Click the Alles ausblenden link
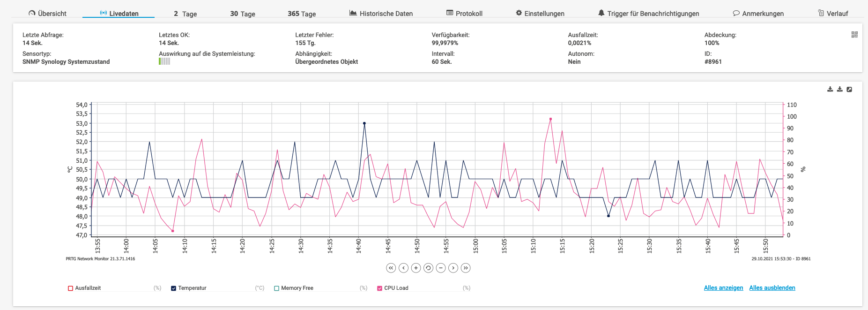868x310 pixels. pyautogui.click(x=772, y=288)
